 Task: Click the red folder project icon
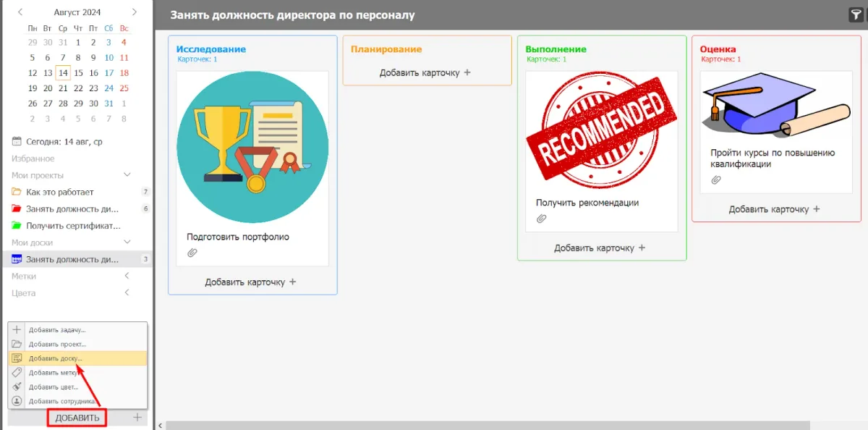(17, 209)
